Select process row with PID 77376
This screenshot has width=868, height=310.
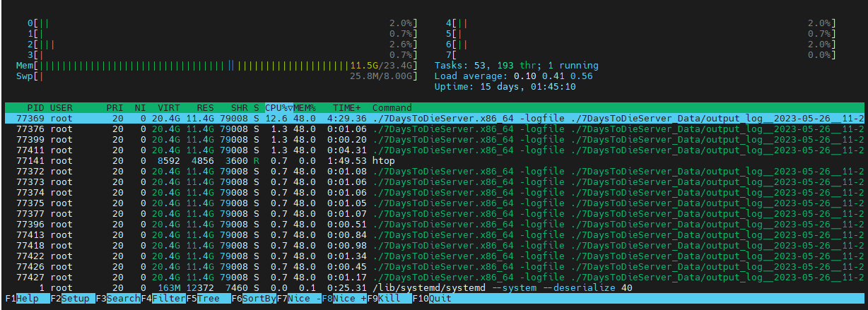(x=434, y=129)
